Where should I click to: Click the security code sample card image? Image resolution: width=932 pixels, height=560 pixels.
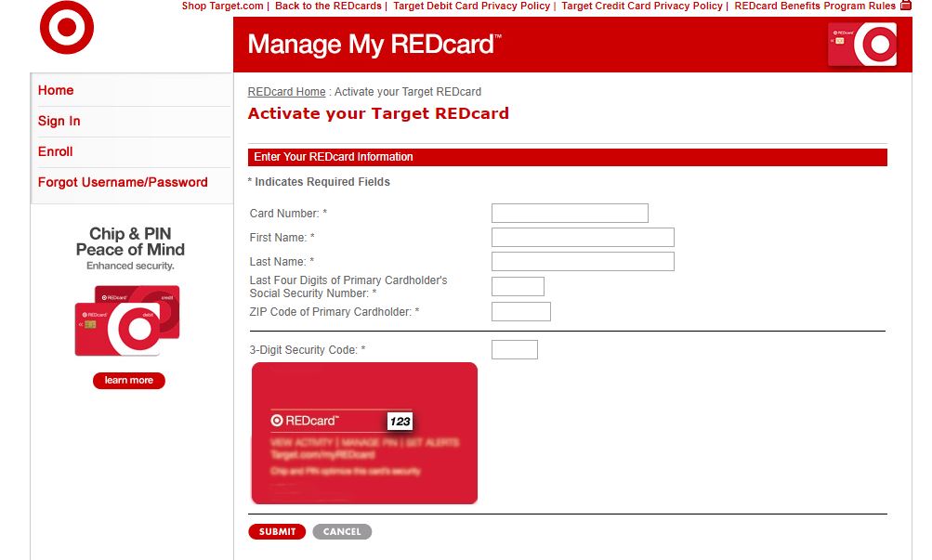[x=364, y=434]
